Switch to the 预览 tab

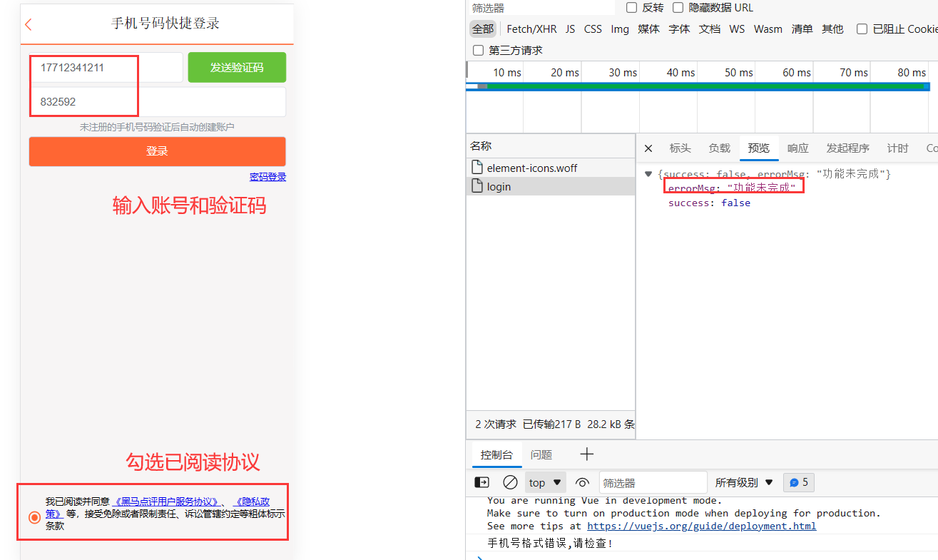point(758,148)
